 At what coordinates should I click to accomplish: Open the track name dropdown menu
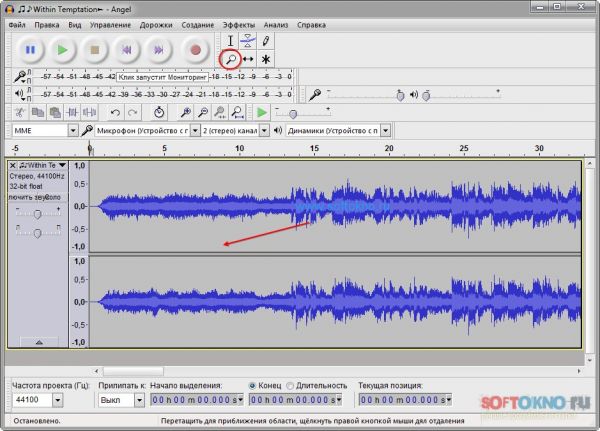pos(62,165)
